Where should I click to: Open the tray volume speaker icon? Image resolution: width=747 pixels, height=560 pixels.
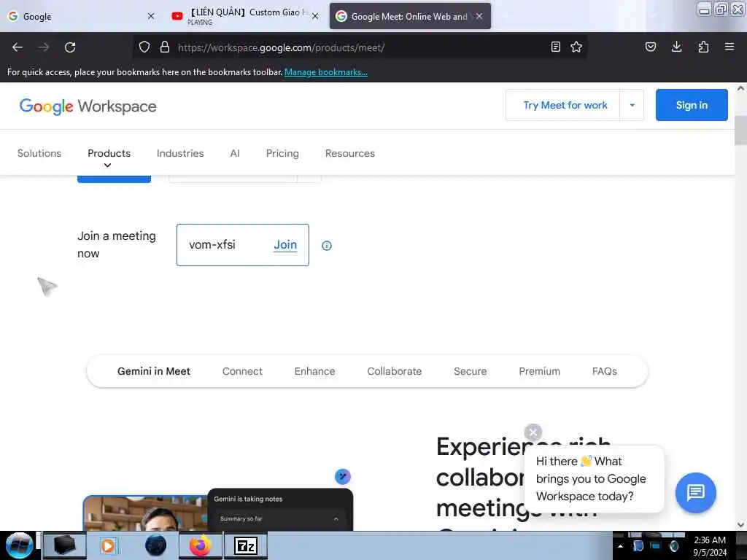pyautogui.click(x=673, y=546)
